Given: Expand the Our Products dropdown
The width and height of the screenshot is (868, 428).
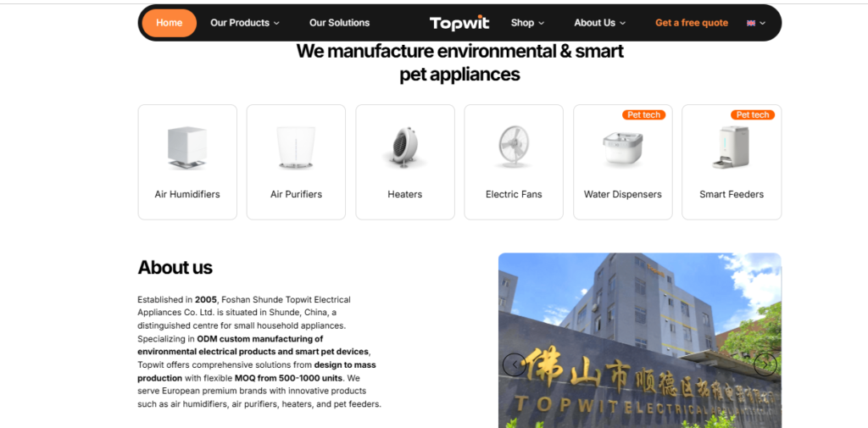Looking at the screenshot, I should point(245,23).
